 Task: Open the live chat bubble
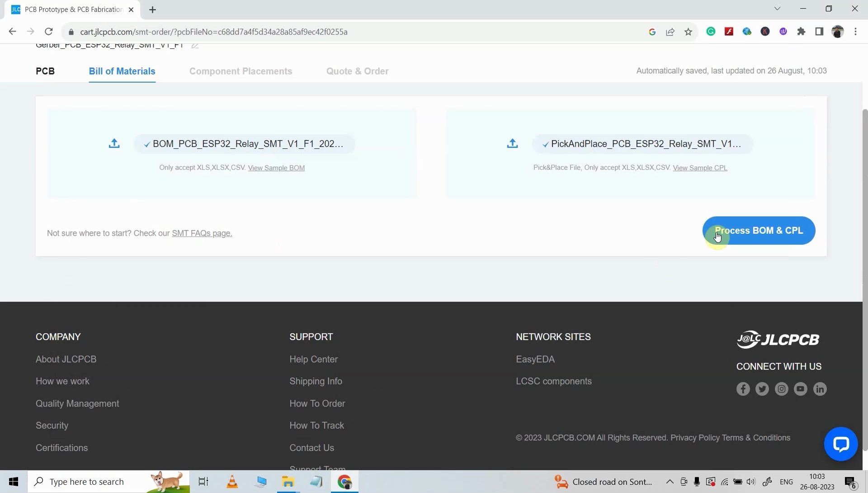pyautogui.click(x=840, y=444)
